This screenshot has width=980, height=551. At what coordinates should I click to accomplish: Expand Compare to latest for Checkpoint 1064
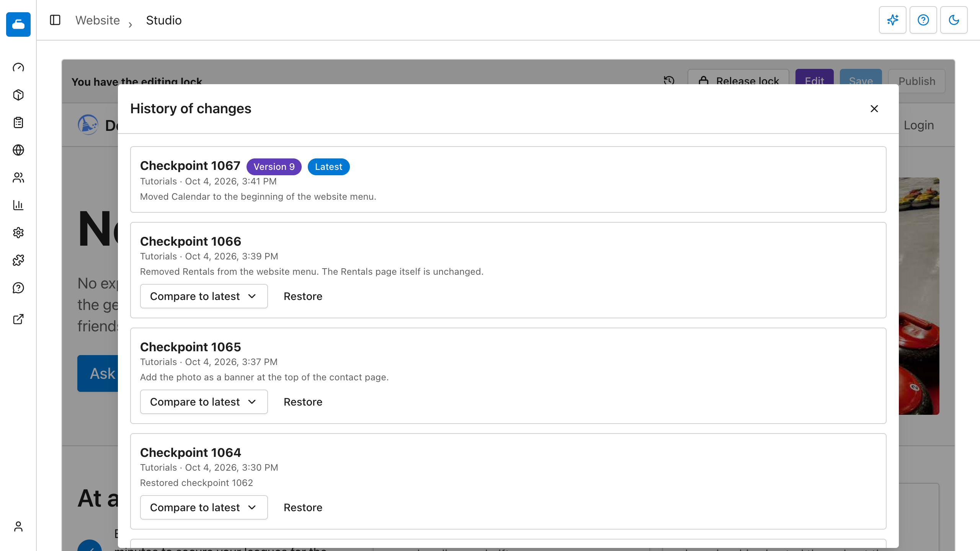coord(204,507)
